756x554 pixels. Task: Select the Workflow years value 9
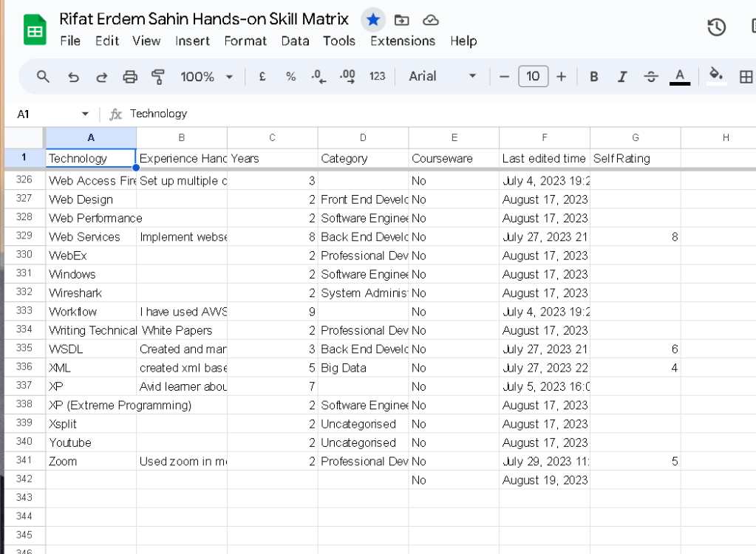pos(273,312)
